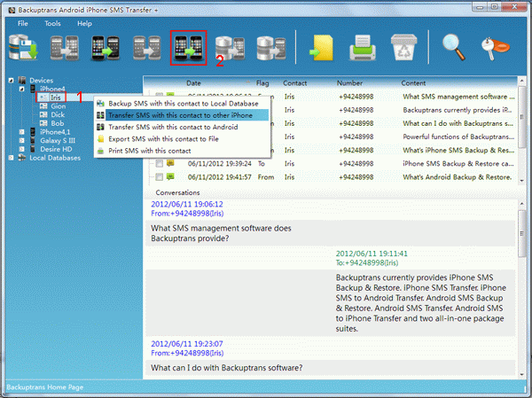The width and height of the screenshot is (532, 398).
Task: Choose Export SMS with this contact to File
Action: pyautogui.click(x=182, y=139)
